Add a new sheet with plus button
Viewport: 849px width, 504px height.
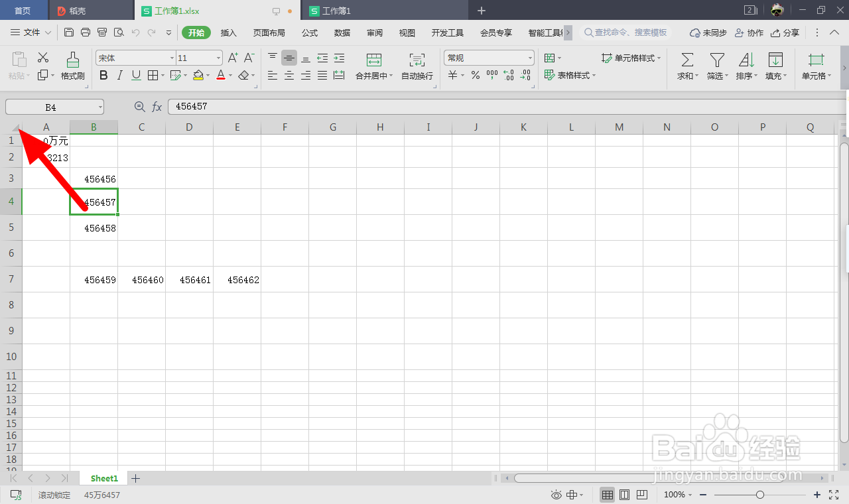click(135, 478)
